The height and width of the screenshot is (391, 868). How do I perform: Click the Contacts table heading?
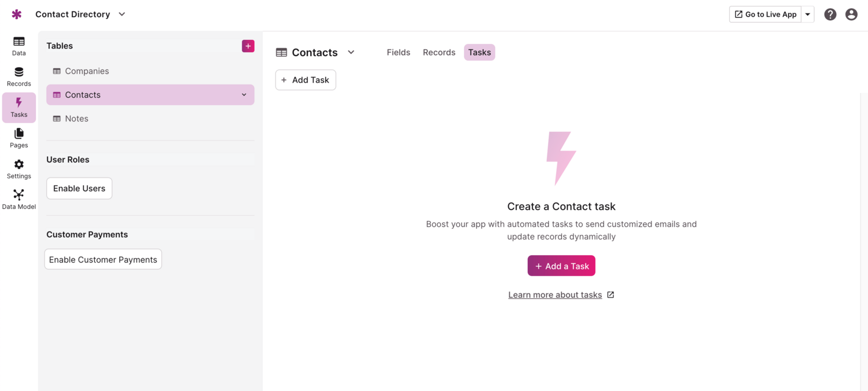pyautogui.click(x=315, y=53)
